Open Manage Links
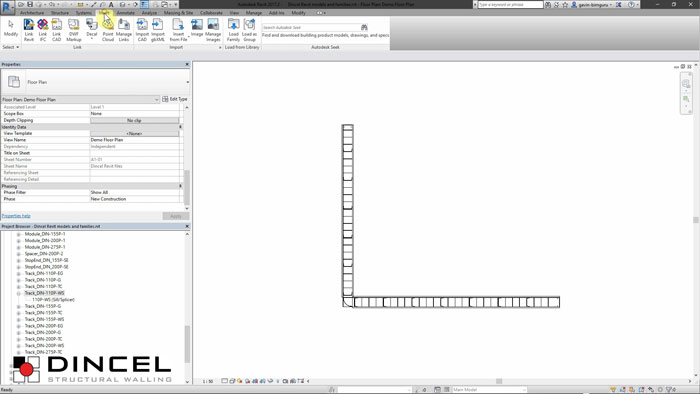The height and width of the screenshot is (394, 700). pyautogui.click(x=124, y=30)
